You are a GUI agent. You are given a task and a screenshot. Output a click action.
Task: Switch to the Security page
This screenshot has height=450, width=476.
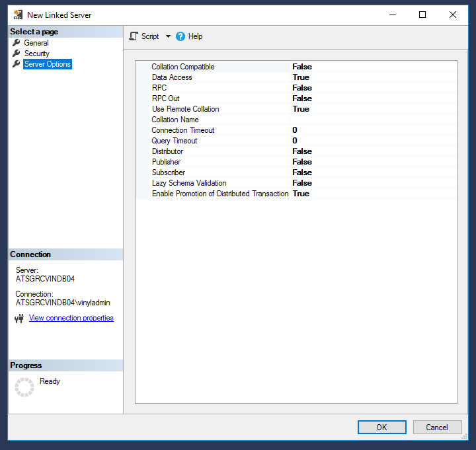pyautogui.click(x=37, y=54)
